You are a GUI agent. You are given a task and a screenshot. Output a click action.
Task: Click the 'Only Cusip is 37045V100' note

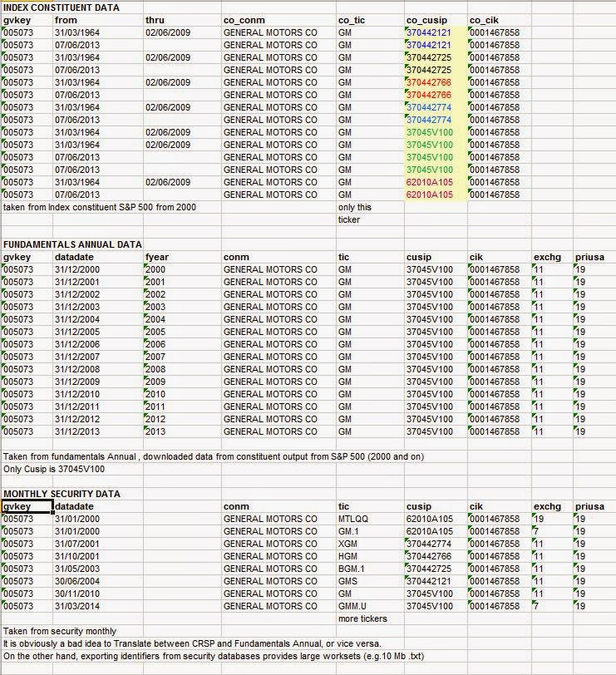[x=54, y=469]
